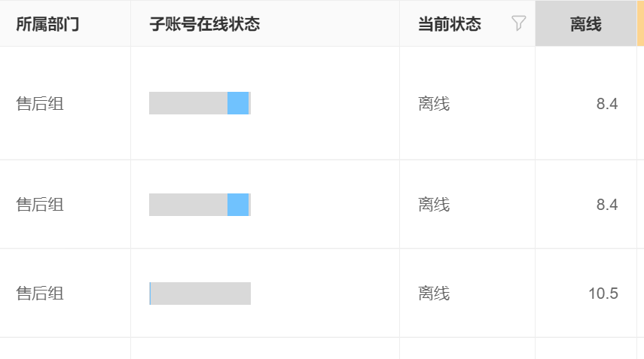This screenshot has width=644, height=359.
Task: Click the gray segment of first row's status bar
Action: click(x=188, y=103)
